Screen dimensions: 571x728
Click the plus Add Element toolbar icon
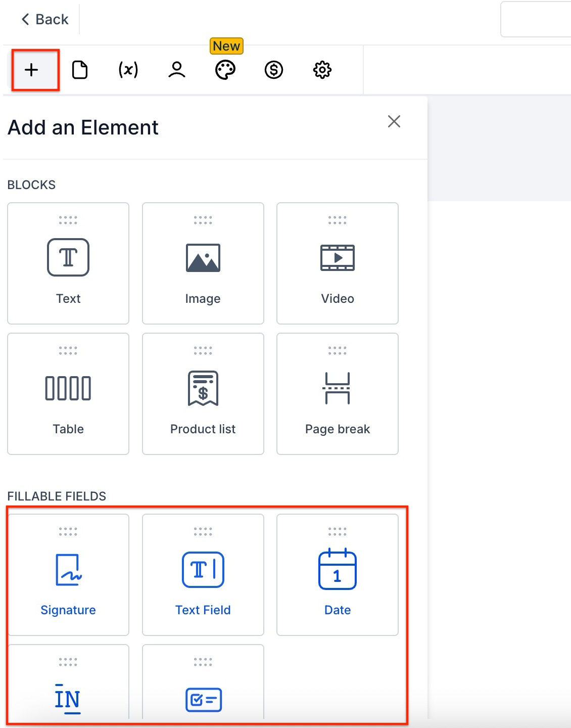(x=31, y=70)
